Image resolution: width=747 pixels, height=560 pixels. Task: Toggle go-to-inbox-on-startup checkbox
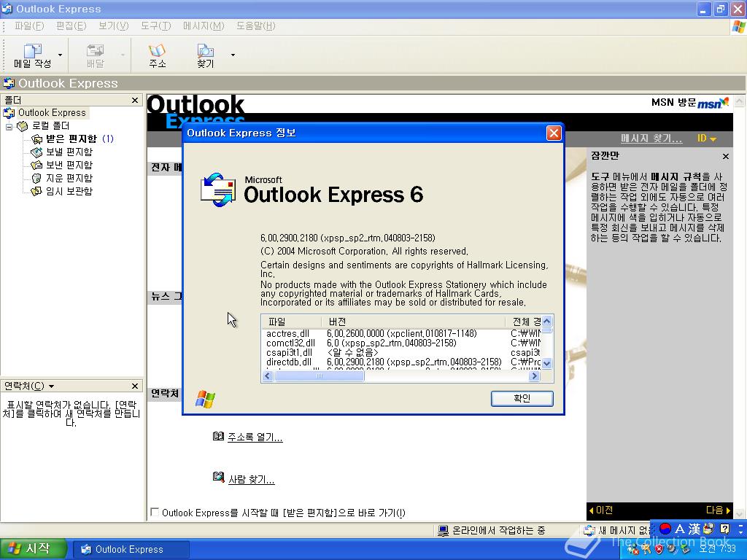click(155, 512)
